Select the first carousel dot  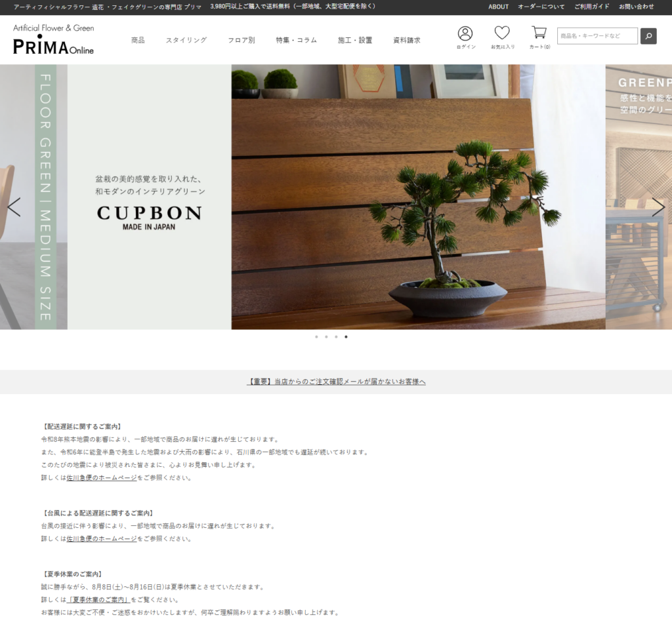point(316,336)
